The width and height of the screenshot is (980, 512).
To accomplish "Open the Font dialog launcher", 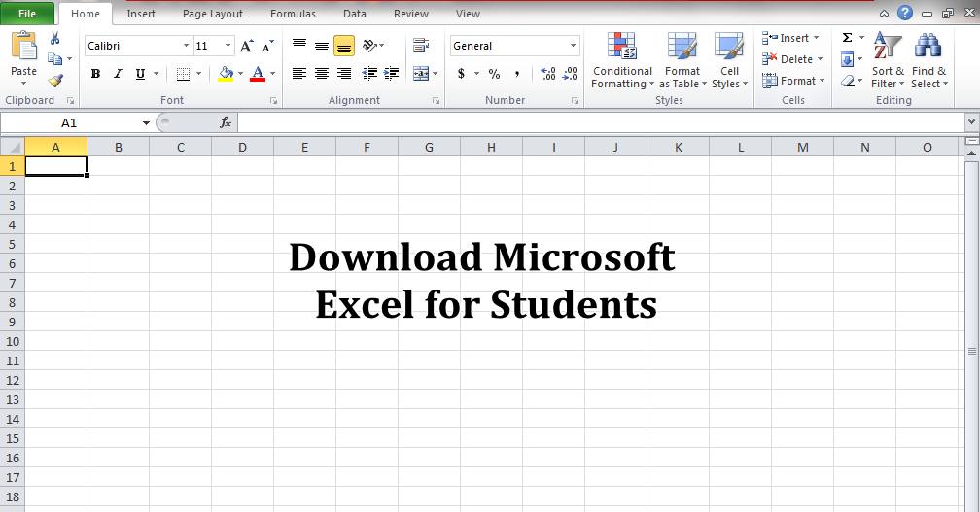I will [x=273, y=100].
